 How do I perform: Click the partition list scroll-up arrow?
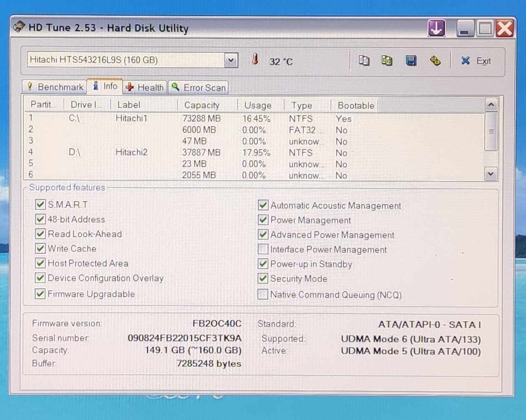pos(491,105)
